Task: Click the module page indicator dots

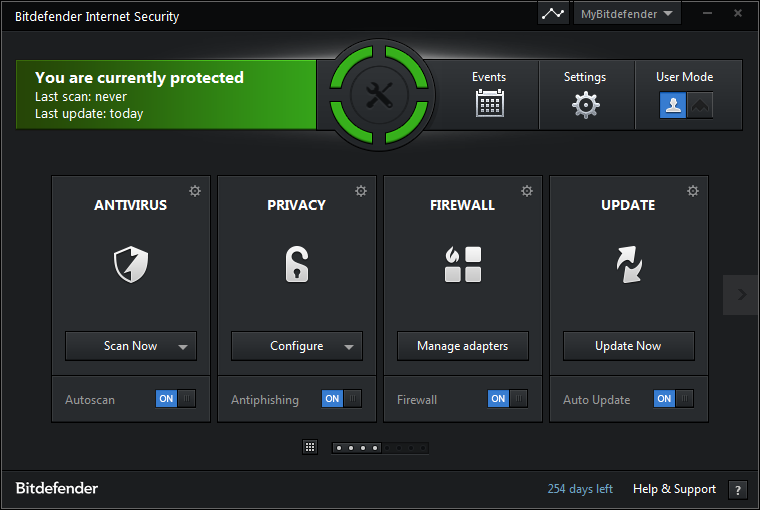Action: (x=380, y=448)
